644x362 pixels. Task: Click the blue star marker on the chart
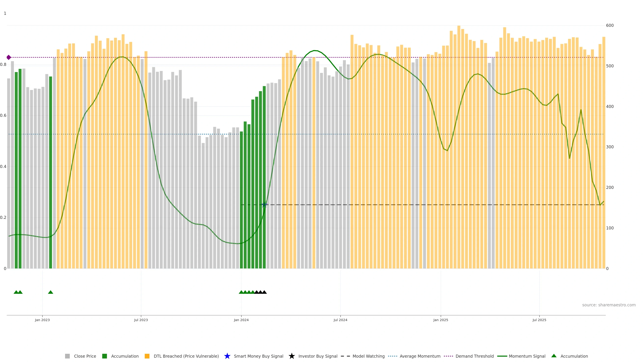tap(264, 205)
